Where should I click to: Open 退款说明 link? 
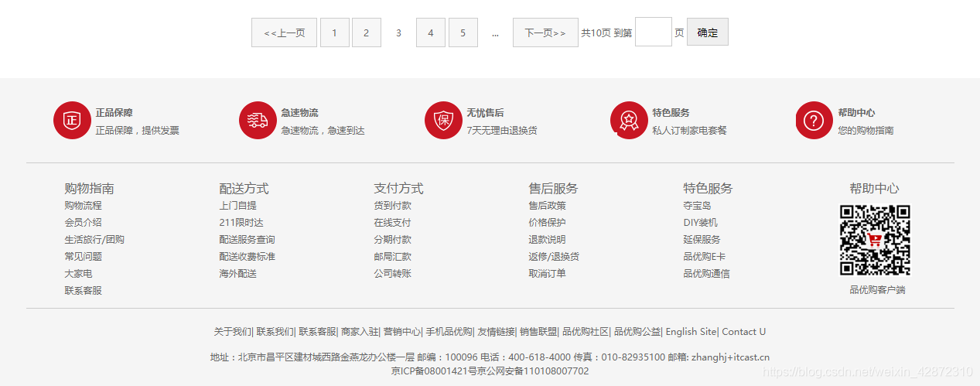[x=547, y=240]
